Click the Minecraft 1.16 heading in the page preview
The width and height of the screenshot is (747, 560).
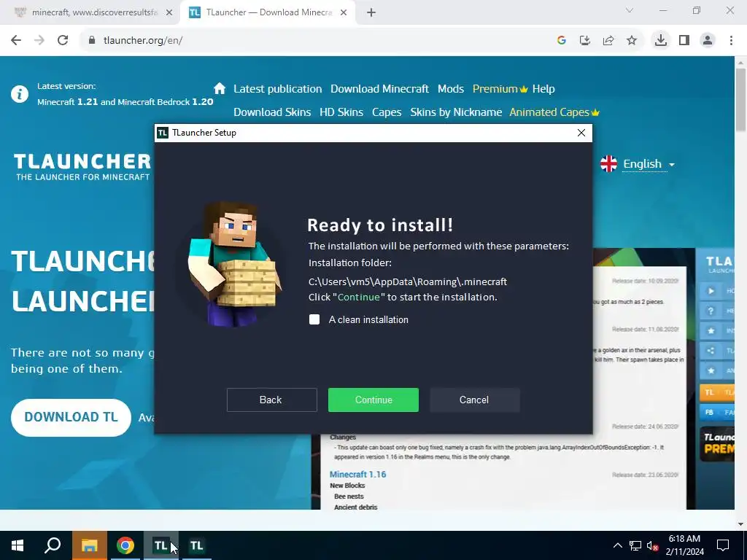[357, 475]
